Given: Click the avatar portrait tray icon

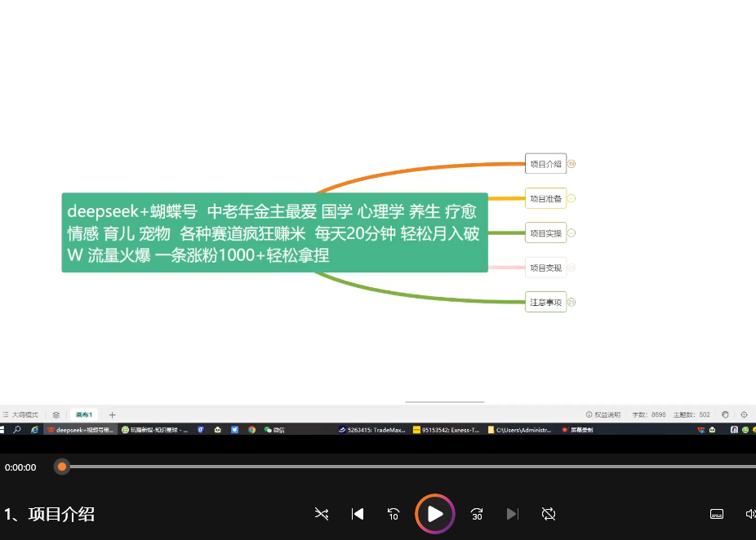Looking at the screenshot, I should click(x=734, y=430).
